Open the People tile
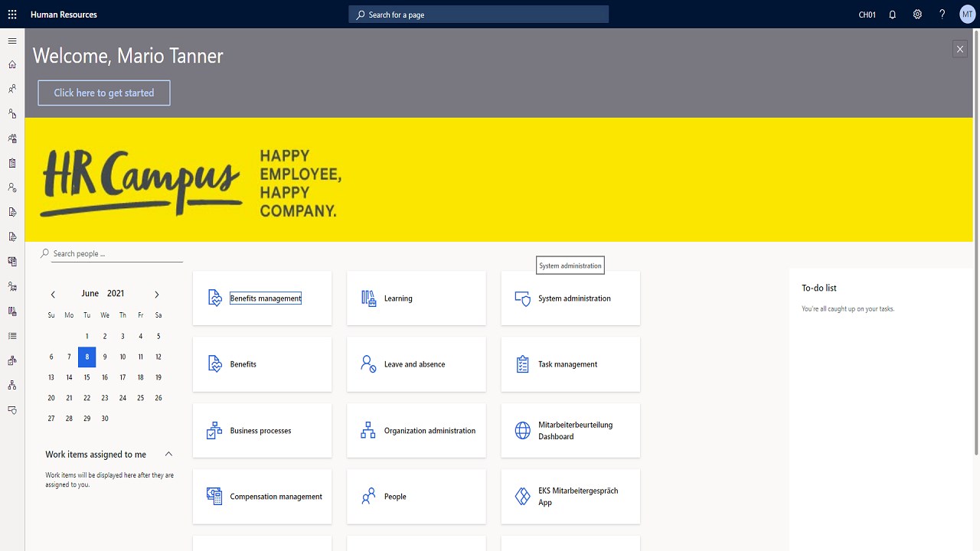 pos(416,497)
